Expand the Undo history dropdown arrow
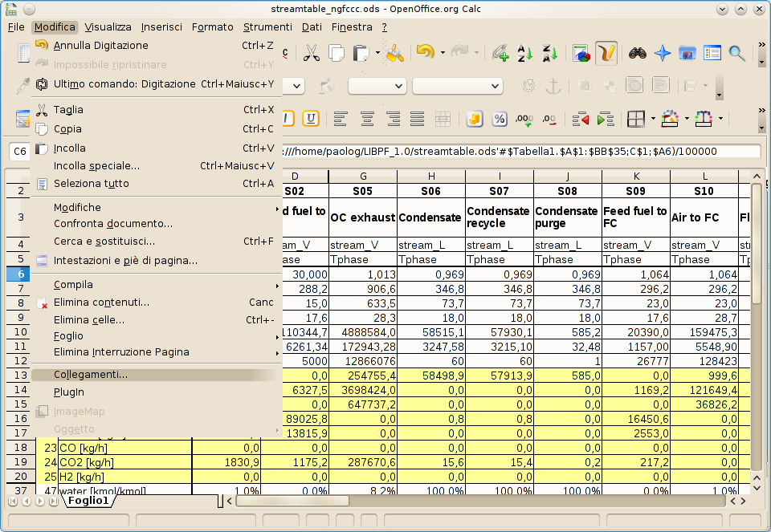 click(x=443, y=54)
